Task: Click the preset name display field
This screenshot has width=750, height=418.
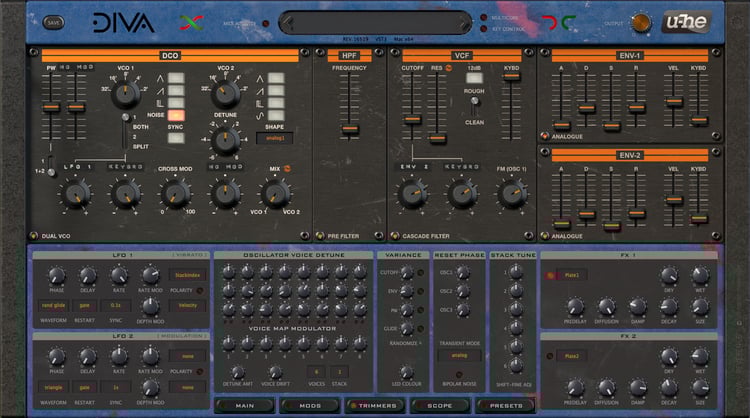Action: click(375, 22)
